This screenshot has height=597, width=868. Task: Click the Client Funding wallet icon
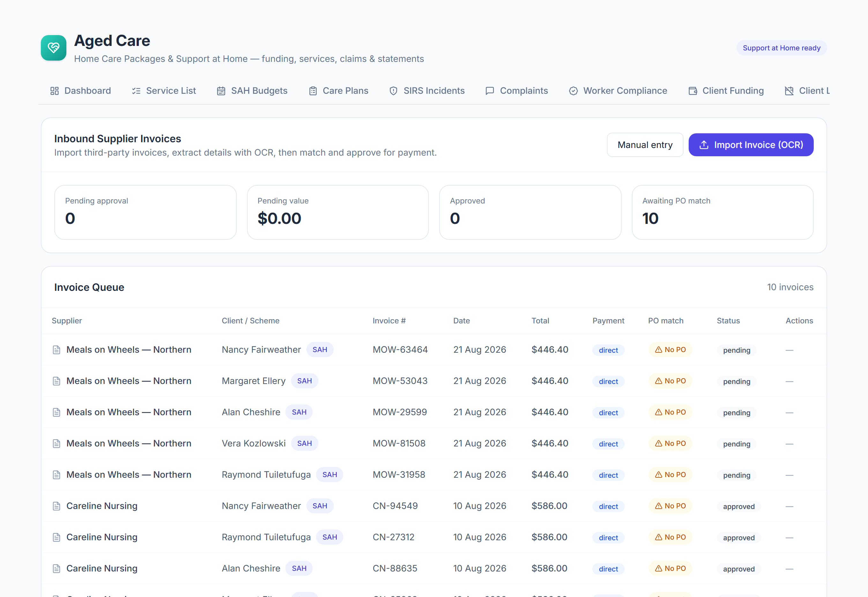[x=693, y=91]
